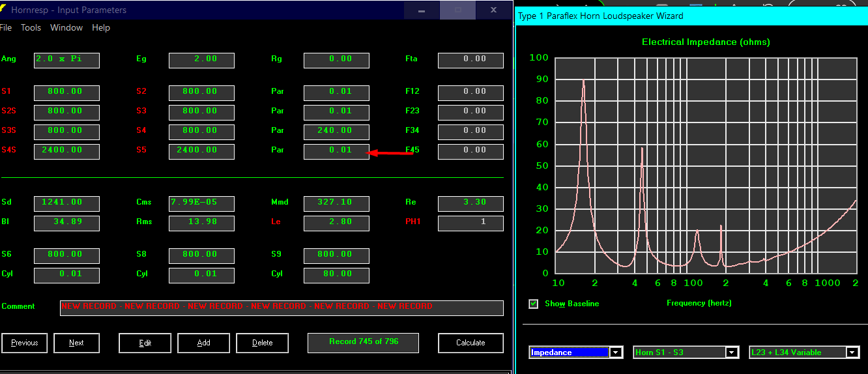
Task: Click the Par field beside S3
Action: (336, 113)
